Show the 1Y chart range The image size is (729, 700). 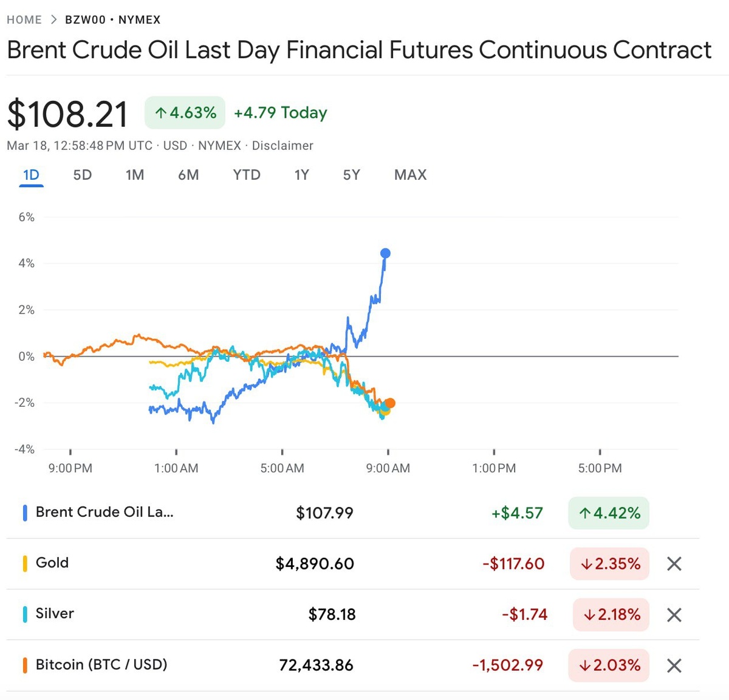pos(301,175)
